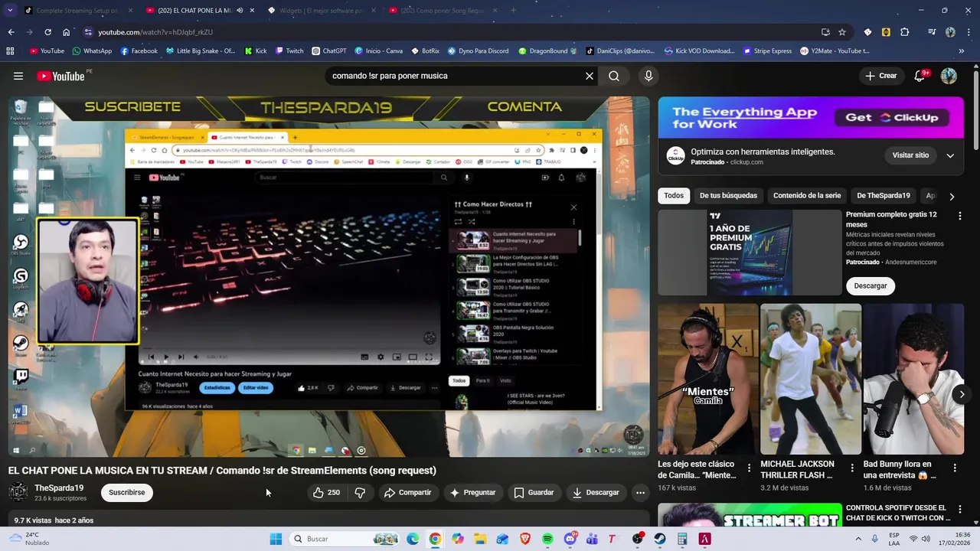Dislike the video with thumbs down
Screen dimensions: 980x551
360,493
